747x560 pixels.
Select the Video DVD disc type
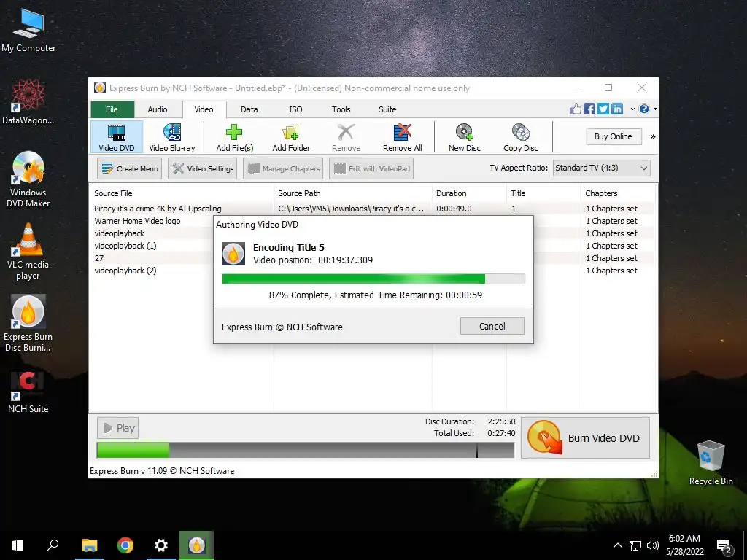pyautogui.click(x=117, y=136)
